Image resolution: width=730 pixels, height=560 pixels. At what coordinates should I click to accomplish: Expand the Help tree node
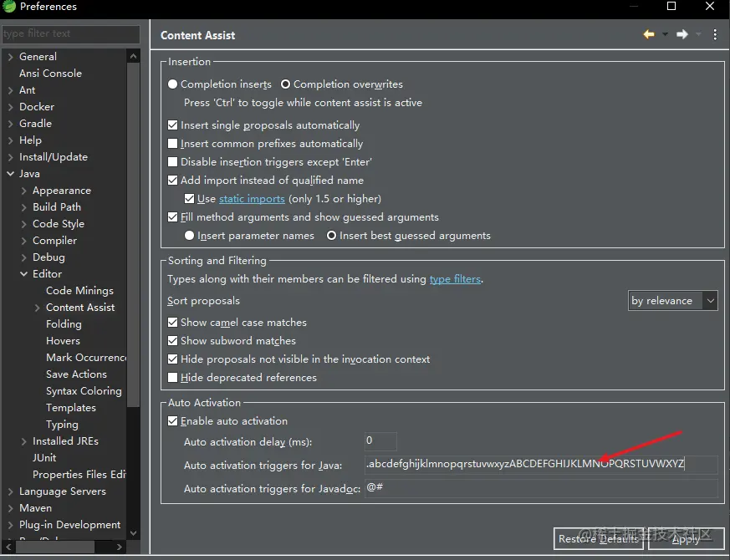(10, 140)
